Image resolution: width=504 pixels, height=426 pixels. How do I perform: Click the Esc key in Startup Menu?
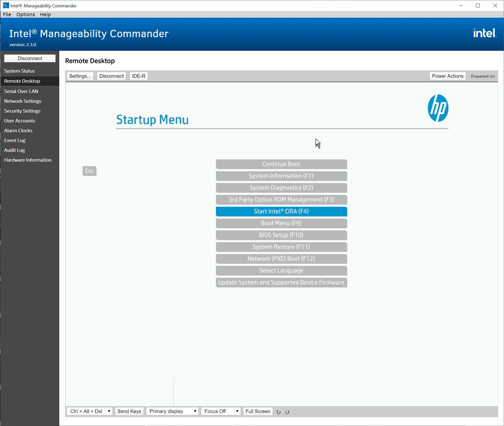click(89, 171)
